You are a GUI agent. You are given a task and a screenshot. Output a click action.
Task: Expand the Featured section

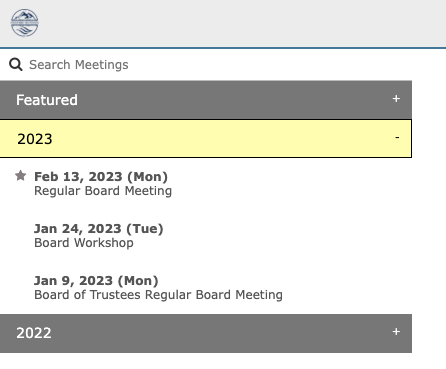(x=206, y=100)
